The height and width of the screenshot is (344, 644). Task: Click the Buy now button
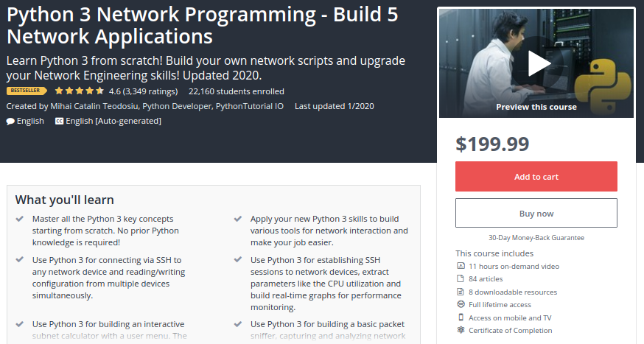click(x=536, y=213)
